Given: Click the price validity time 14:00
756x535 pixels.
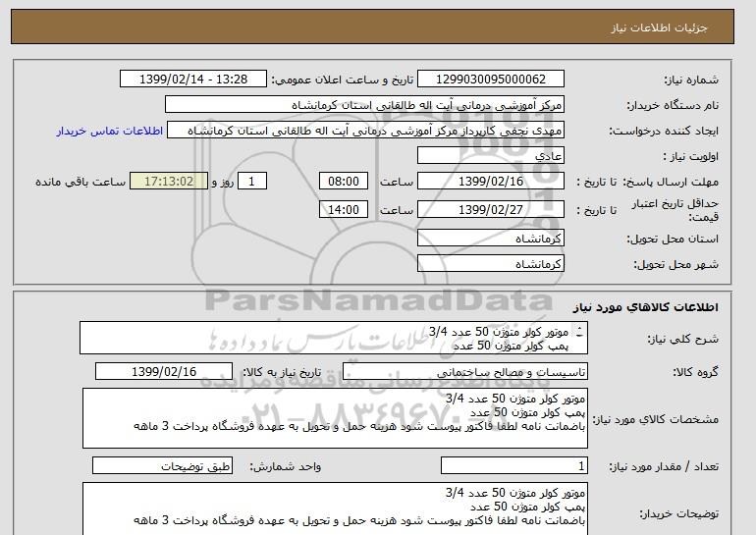Looking at the screenshot, I should click(344, 210).
